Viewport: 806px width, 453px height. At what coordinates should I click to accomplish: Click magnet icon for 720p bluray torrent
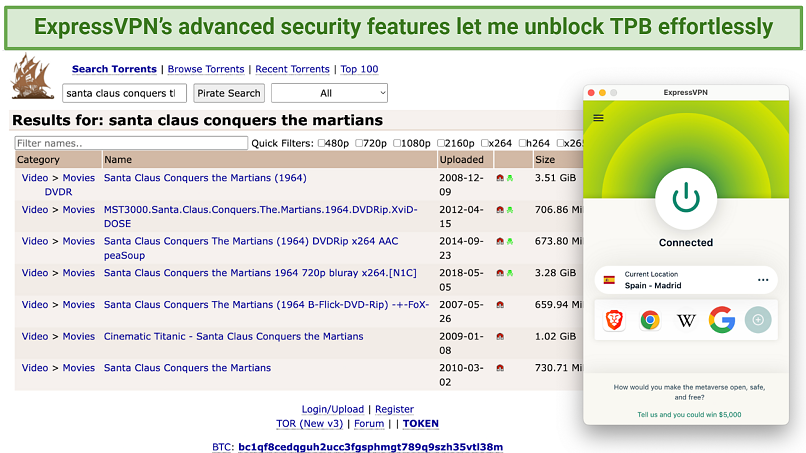pos(500,273)
